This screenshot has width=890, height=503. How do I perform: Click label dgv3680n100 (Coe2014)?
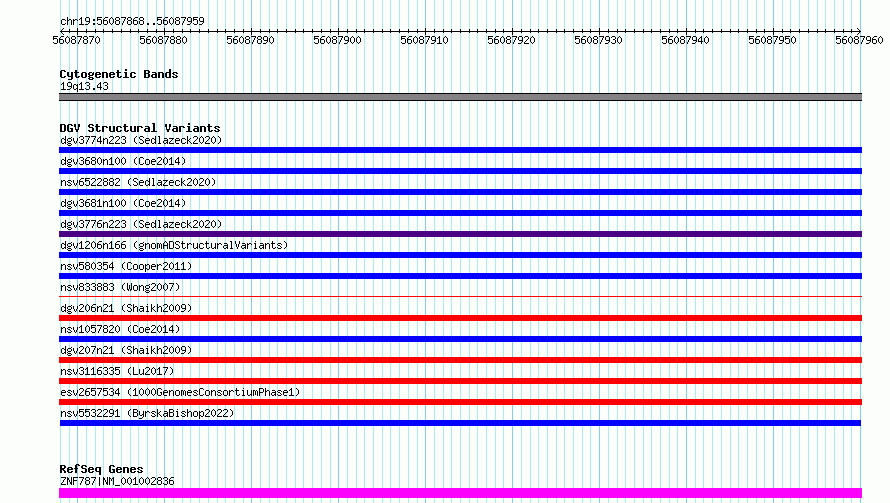pos(123,161)
